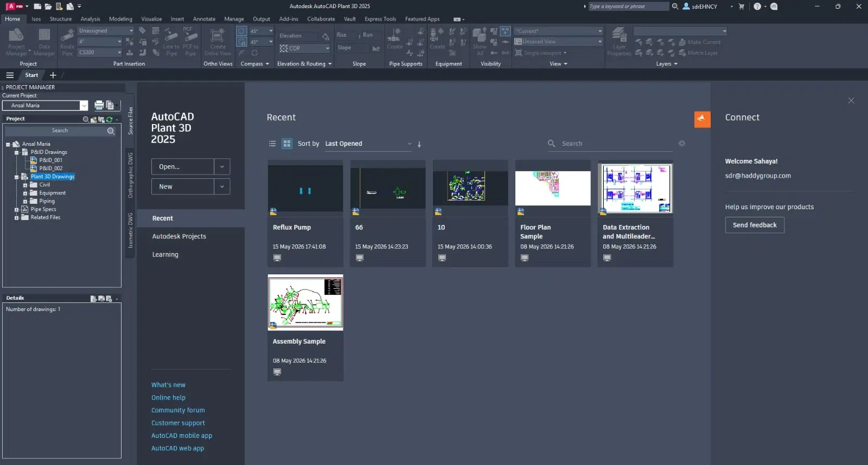The image size is (868, 465).
Task: Open the CS300 spec dropdown
Action: [x=100, y=53]
